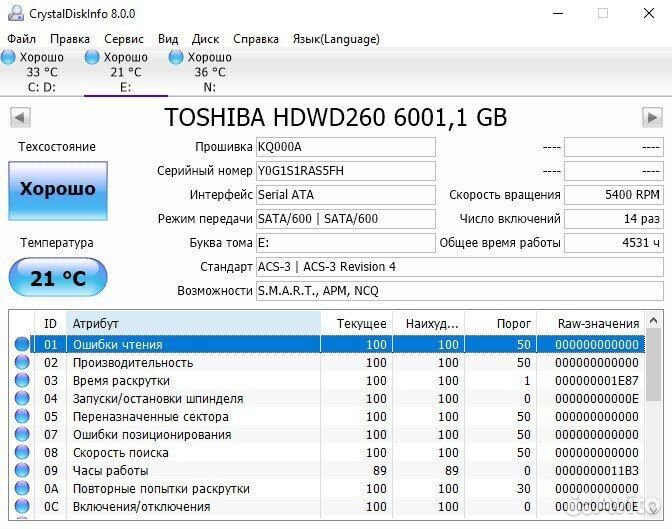Click the blue status orb for disk E:
The width and height of the screenshot is (672, 529).
(92, 57)
